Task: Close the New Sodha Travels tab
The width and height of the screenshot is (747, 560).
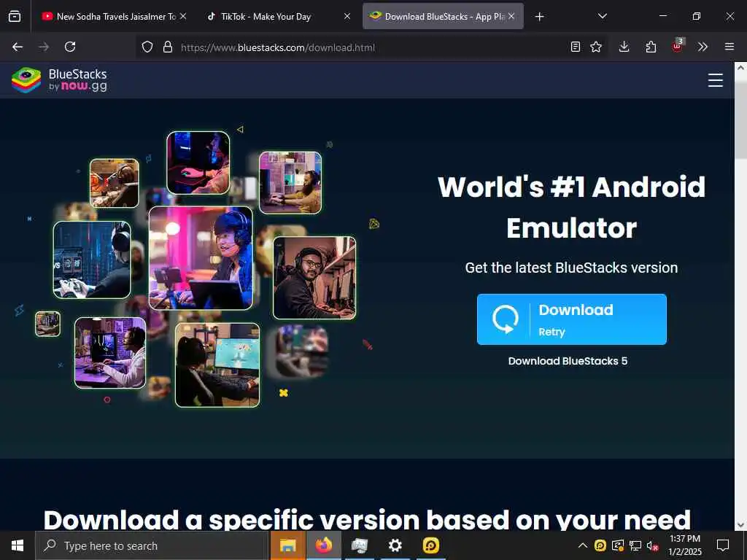Action: tap(183, 16)
